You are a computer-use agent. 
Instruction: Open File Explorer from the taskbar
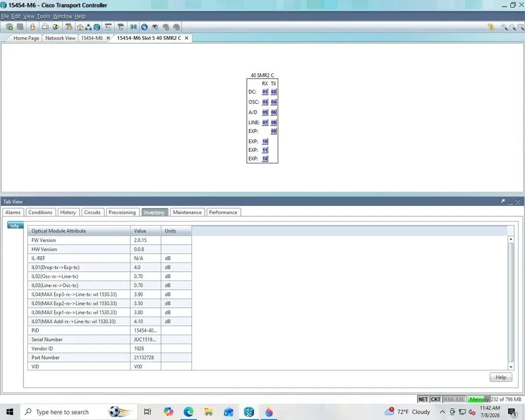point(209,412)
